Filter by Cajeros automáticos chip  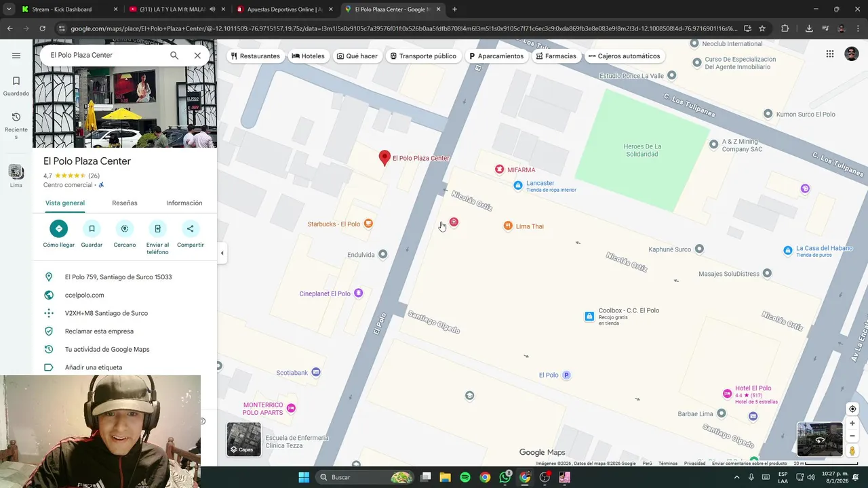tap(625, 56)
